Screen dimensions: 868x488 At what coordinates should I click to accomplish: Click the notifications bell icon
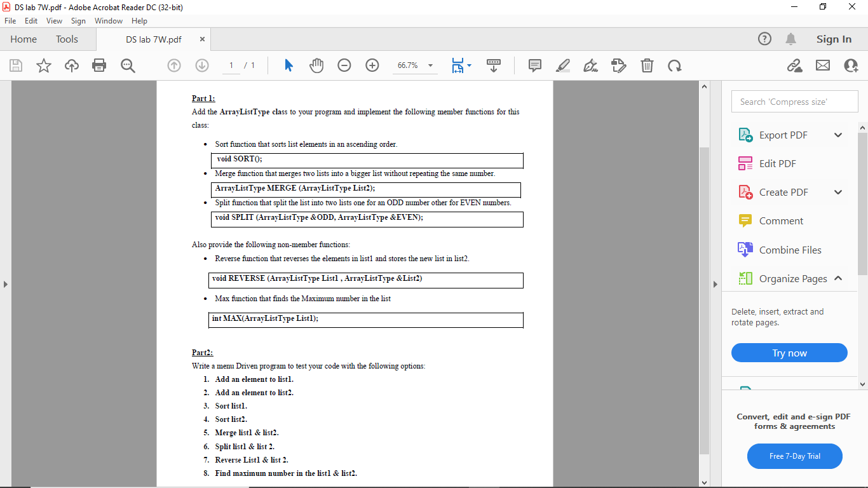(790, 39)
